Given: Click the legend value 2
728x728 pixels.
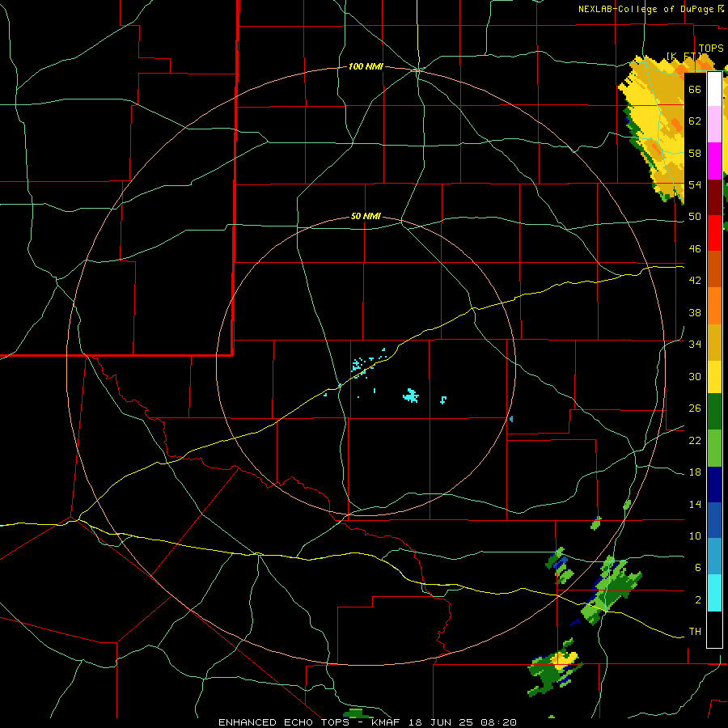Looking at the screenshot, I should [x=698, y=600].
